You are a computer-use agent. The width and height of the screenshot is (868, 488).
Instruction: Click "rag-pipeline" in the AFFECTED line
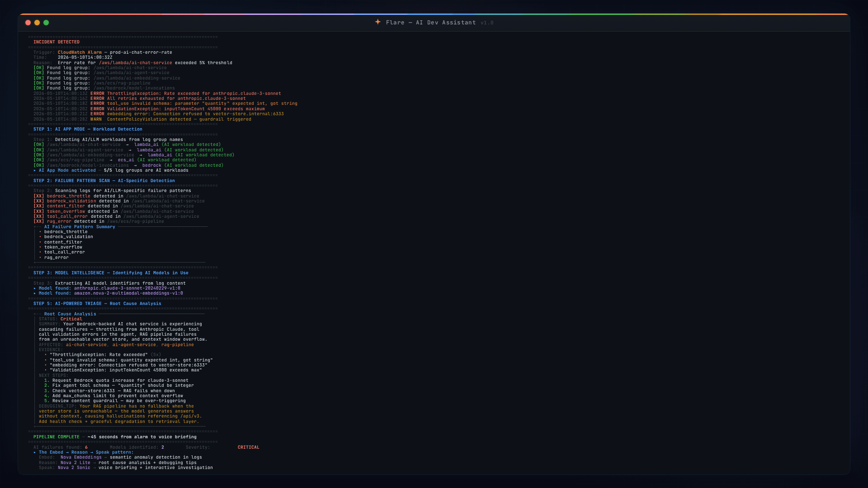click(178, 345)
